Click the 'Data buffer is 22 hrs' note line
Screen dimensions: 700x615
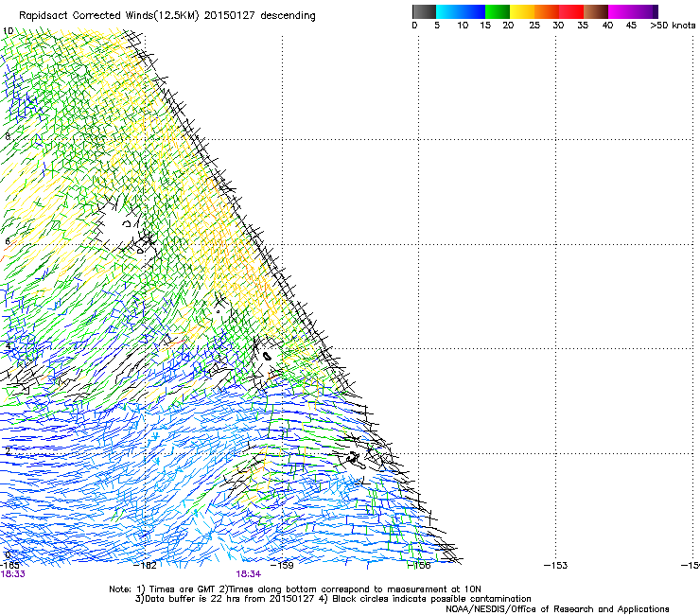pyautogui.click(x=333, y=599)
